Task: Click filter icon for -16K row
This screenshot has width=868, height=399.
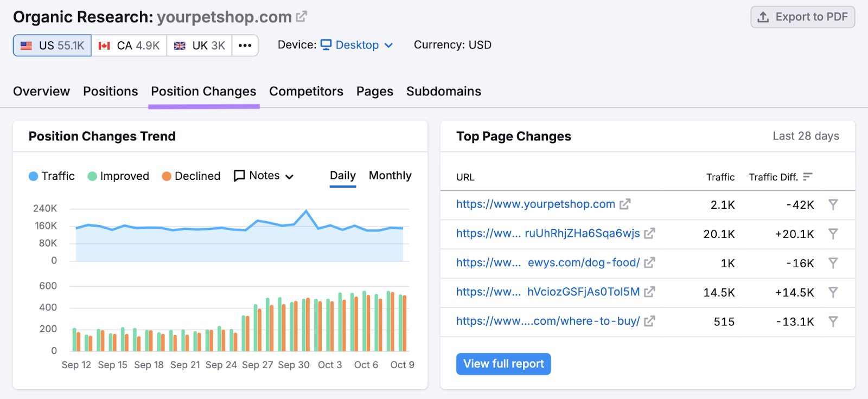Action: coord(833,263)
